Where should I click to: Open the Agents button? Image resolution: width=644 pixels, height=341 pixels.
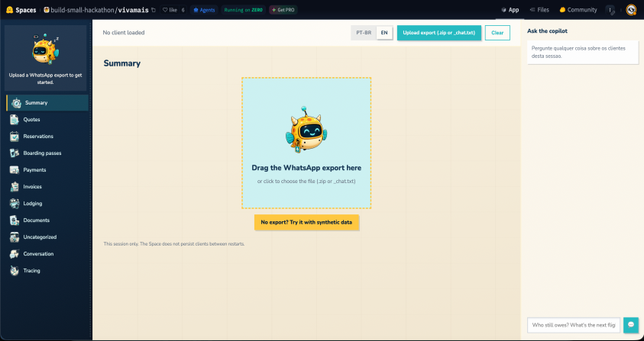point(204,10)
